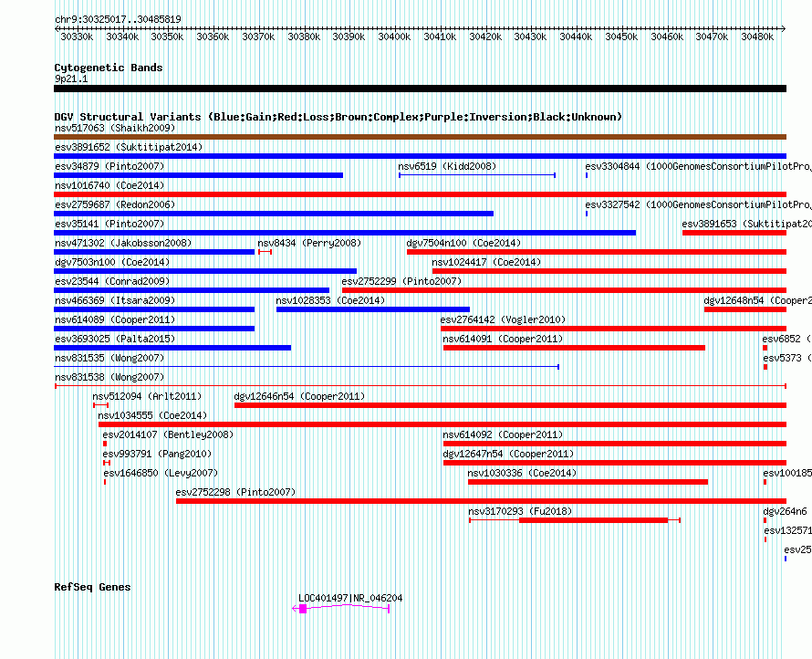
Task: Select nsv614092 (Cooper2011) label
Action: tap(503, 434)
